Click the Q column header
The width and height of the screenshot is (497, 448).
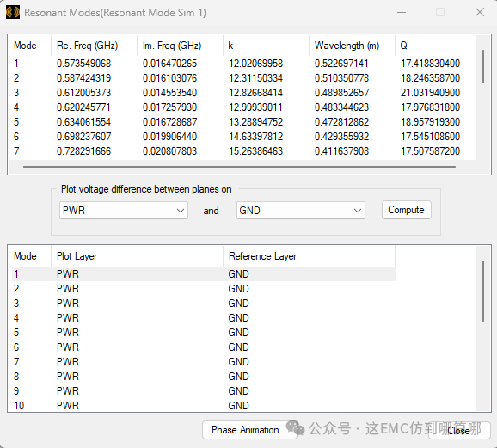435,46
